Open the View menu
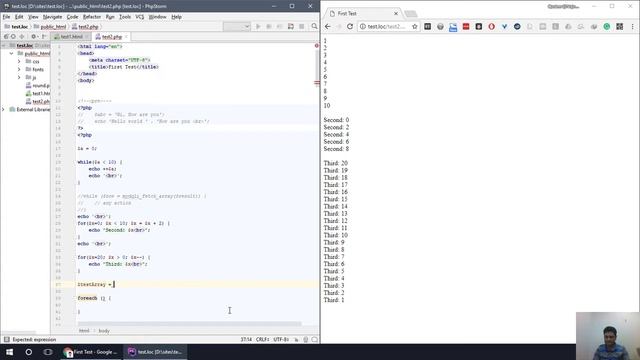 [33, 17]
